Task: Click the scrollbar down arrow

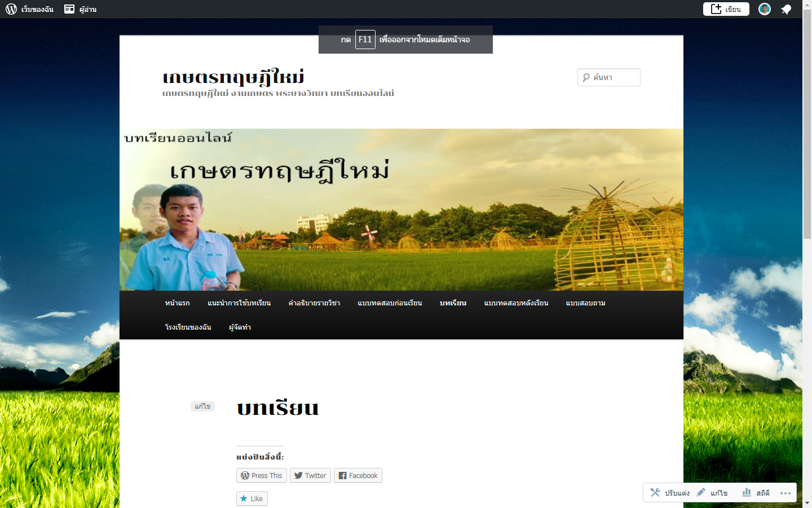Action: (807, 502)
